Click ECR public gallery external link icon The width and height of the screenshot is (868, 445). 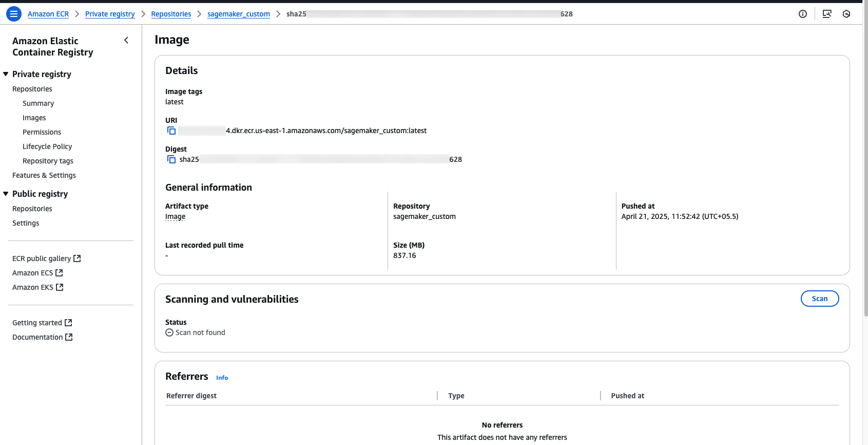[x=77, y=258]
